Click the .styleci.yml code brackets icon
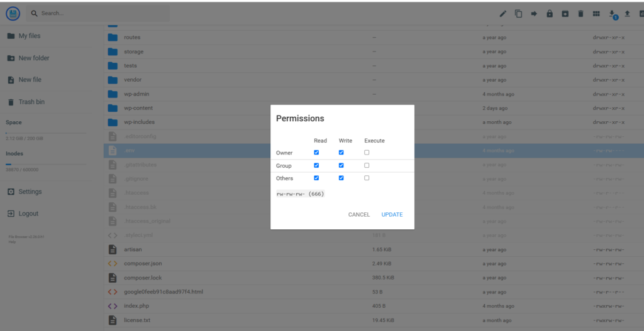The image size is (644, 331). [113, 236]
